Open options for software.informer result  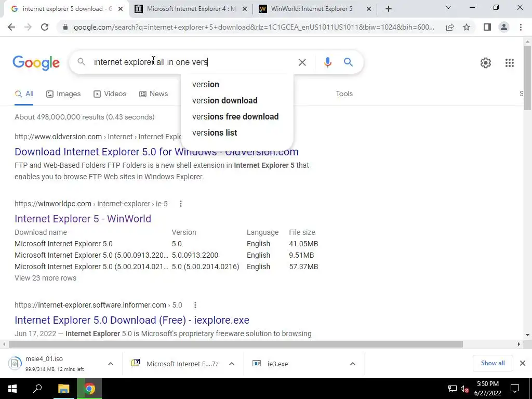click(x=195, y=305)
